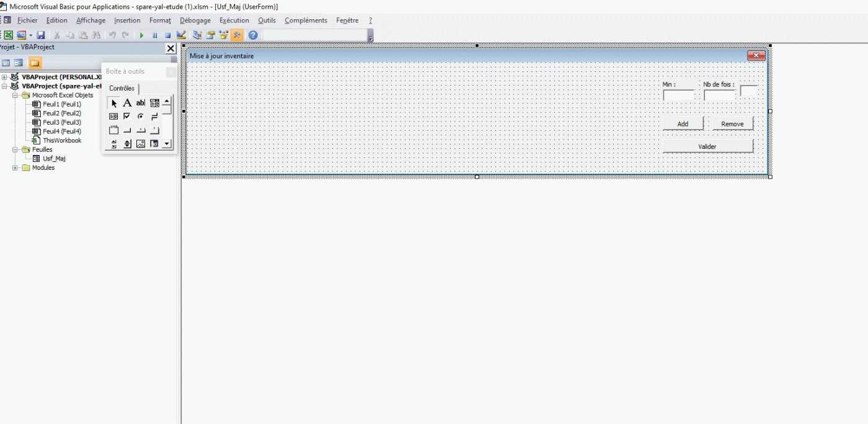Image resolution: width=868 pixels, height=424 pixels.
Task: Open the Object Browser icon
Action: [224, 35]
